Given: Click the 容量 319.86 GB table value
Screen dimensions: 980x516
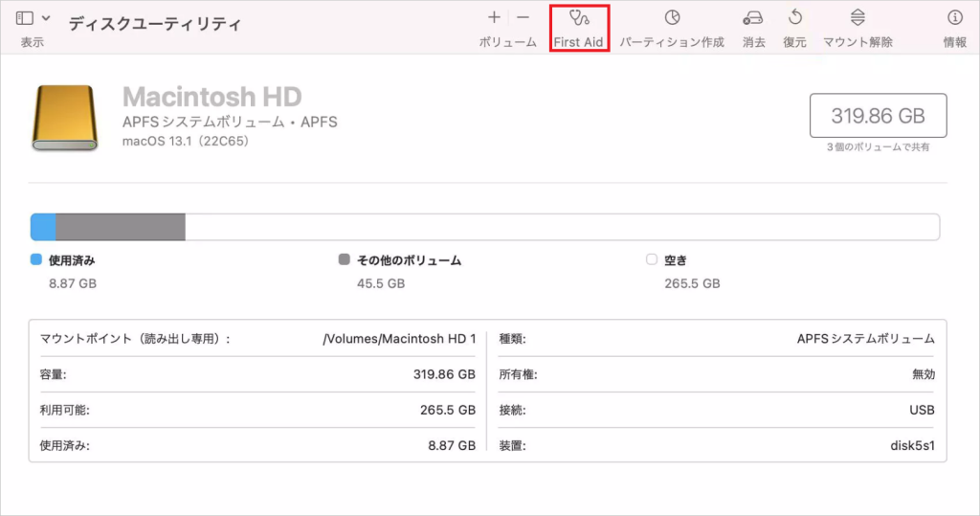Looking at the screenshot, I should [444, 374].
